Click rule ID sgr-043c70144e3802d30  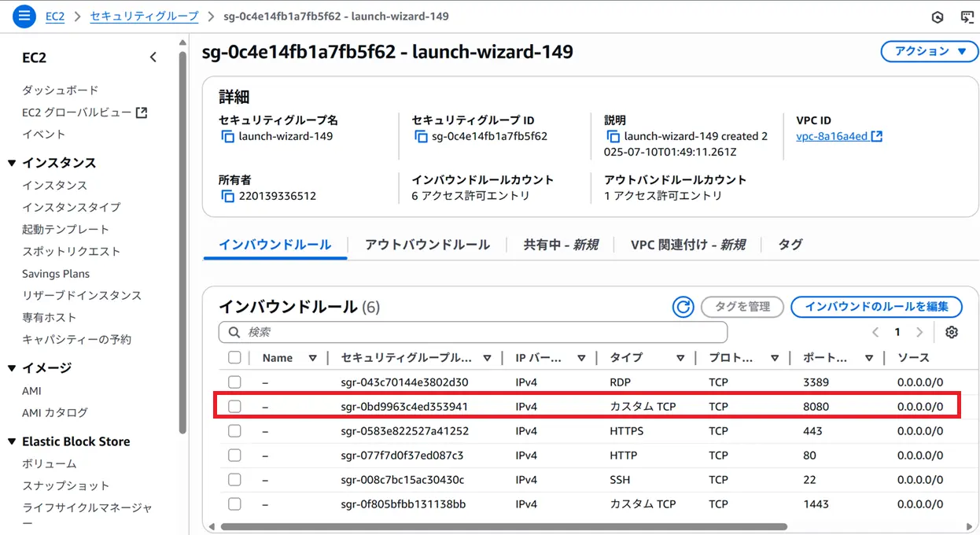pyautogui.click(x=405, y=382)
